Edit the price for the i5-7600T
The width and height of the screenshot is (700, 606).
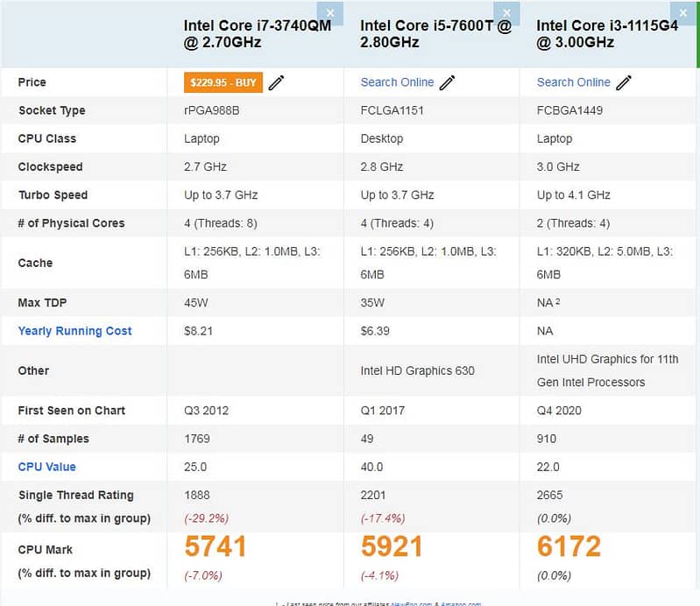(x=448, y=82)
